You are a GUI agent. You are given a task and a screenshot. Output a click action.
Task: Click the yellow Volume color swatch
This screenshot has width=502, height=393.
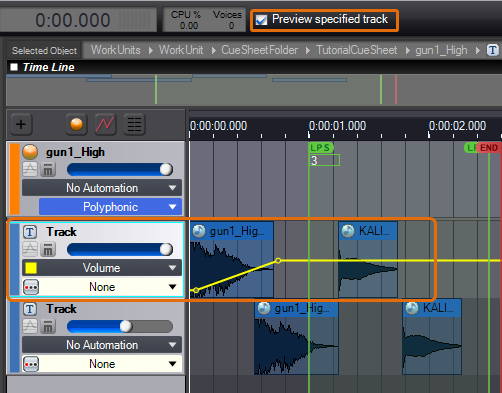(x=31, y=268)
